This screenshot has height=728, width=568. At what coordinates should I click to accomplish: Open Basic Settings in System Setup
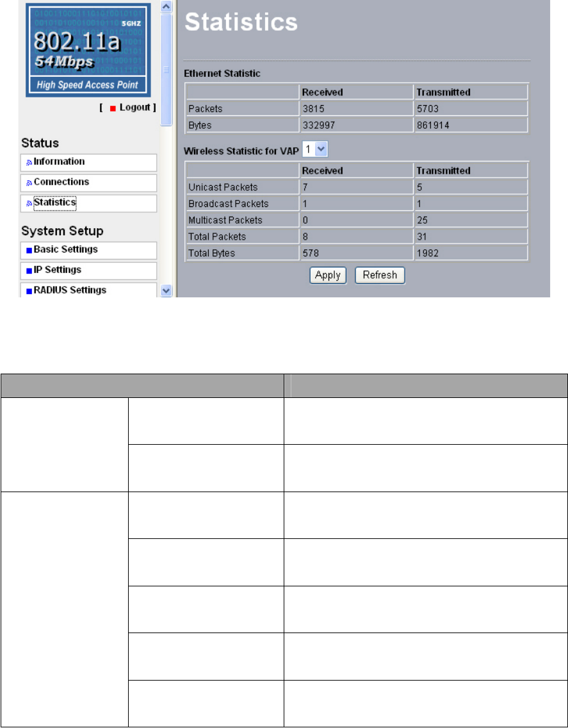[88, 250]
